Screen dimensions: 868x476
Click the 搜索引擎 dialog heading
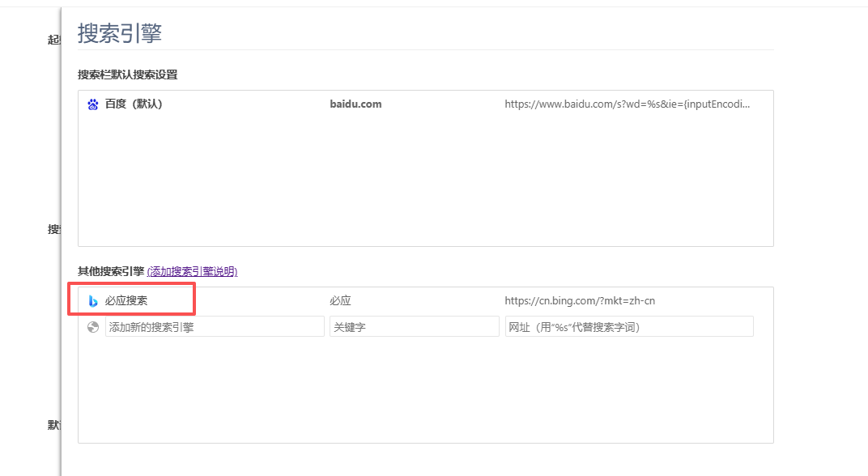click(120, 33)
